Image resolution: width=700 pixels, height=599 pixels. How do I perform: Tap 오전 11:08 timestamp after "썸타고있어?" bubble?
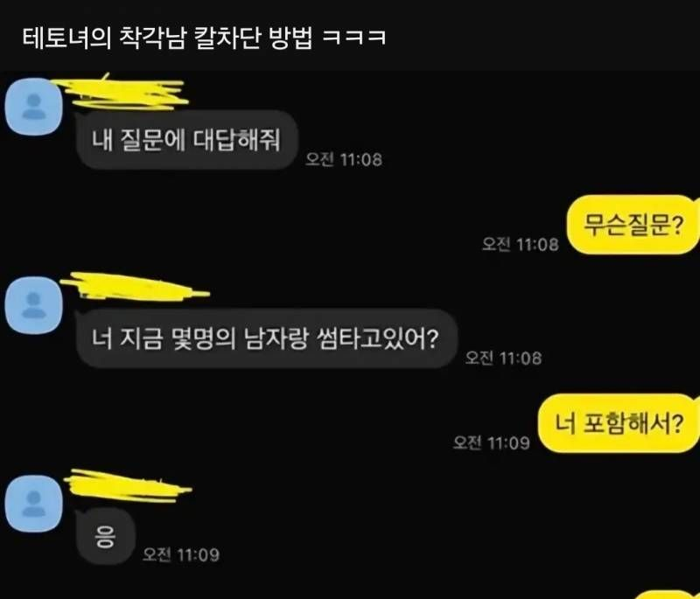pyautogui.click(x=504, y=358)
